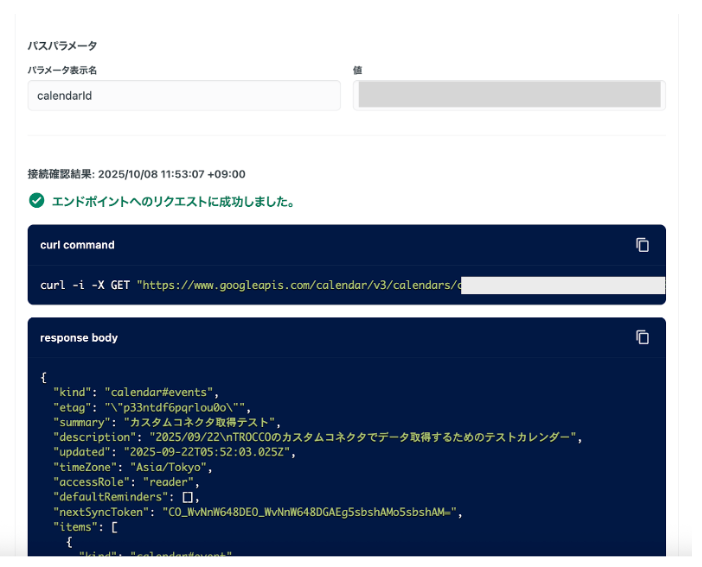Click the 'curl command' panel header
The image size is (702, 567).
point(77,245)
